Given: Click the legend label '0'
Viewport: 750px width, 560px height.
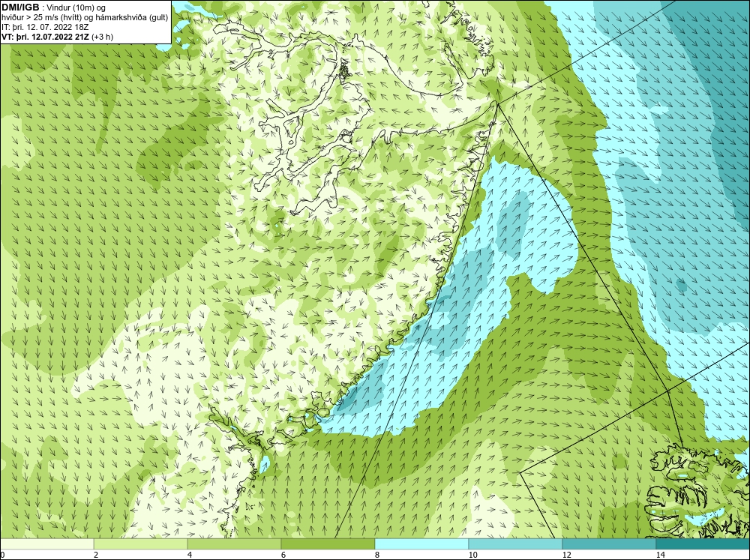Looking at the screenshot, I should [x=2, y=555].
